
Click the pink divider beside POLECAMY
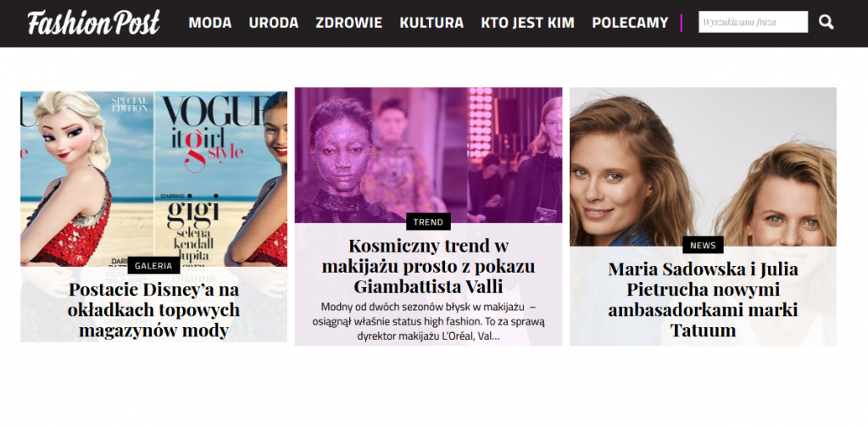[x=682, y=23]
